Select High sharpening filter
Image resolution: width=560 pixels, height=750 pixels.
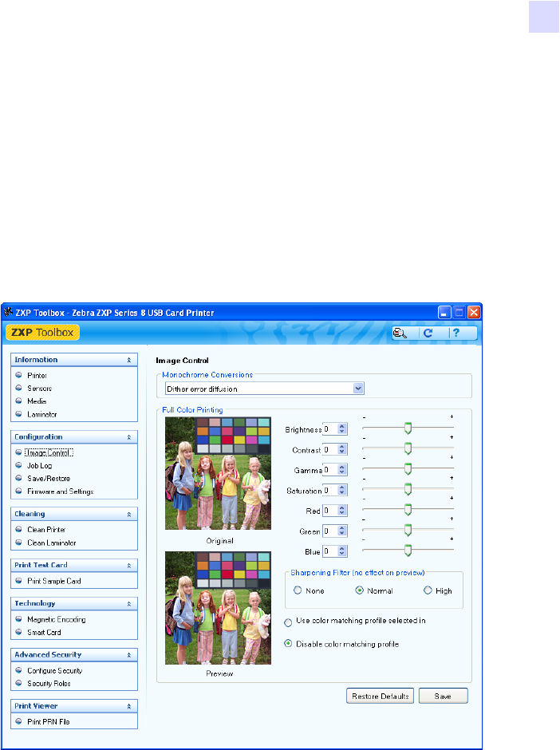point(428,590)
